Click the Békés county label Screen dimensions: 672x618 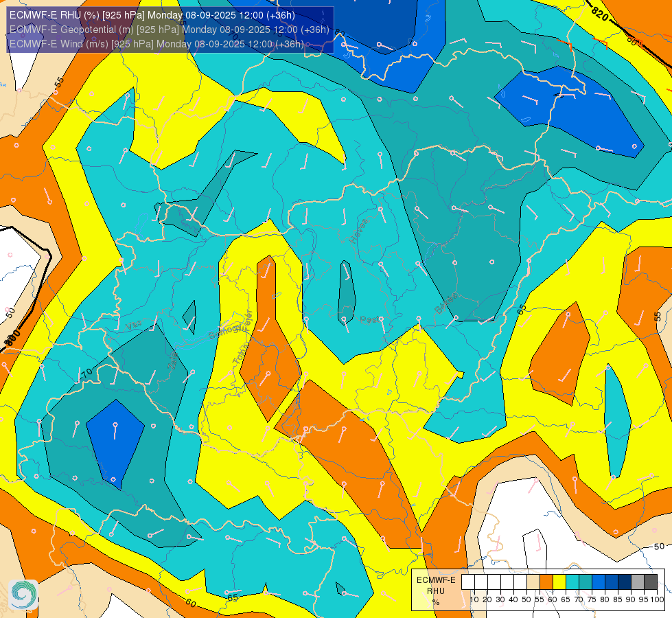pyautogui.click(x=446, y=304)
